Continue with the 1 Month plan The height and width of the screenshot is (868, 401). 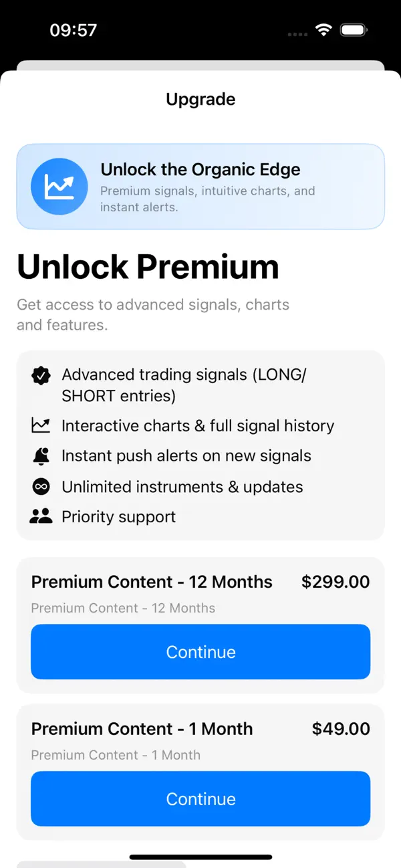200,798
